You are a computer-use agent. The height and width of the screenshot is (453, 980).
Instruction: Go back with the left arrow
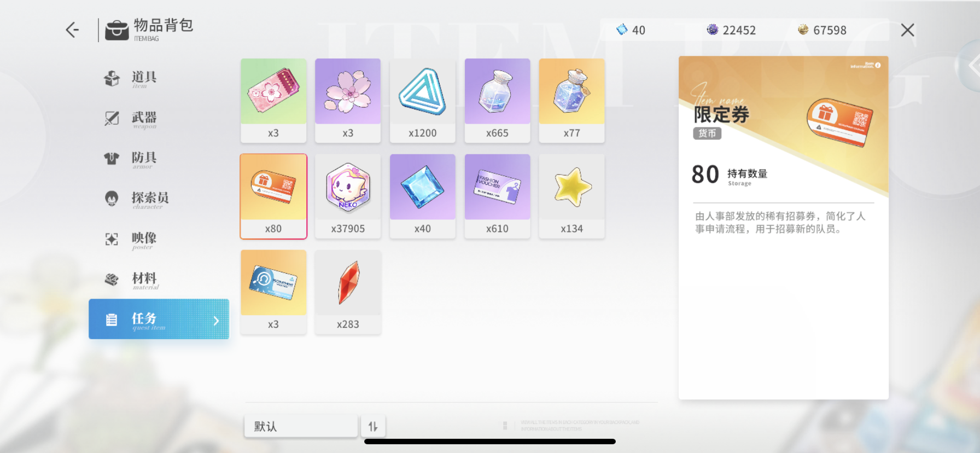(x=72, y=30)
